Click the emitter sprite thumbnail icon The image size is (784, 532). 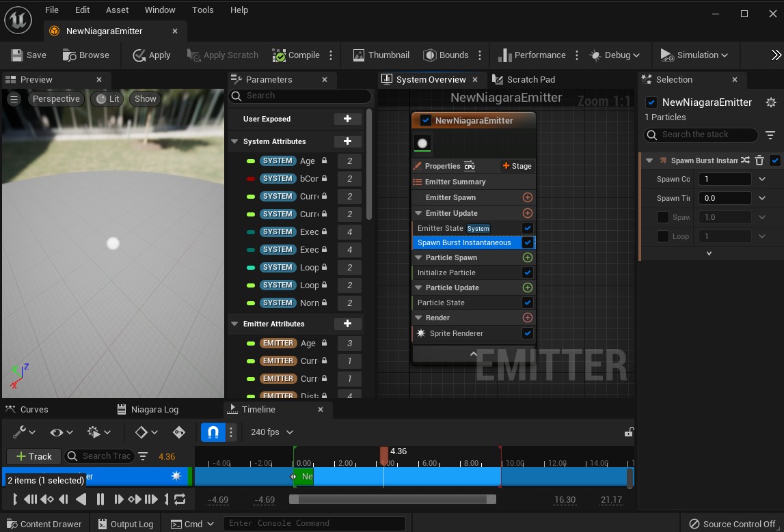coord(422,143)
